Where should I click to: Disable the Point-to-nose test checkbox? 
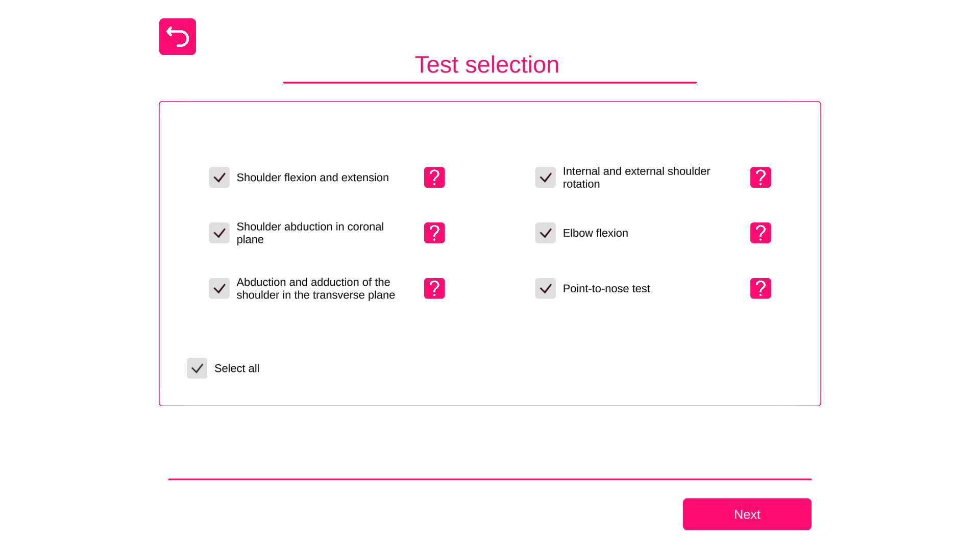pyautogui.click(x=546, y=289)
